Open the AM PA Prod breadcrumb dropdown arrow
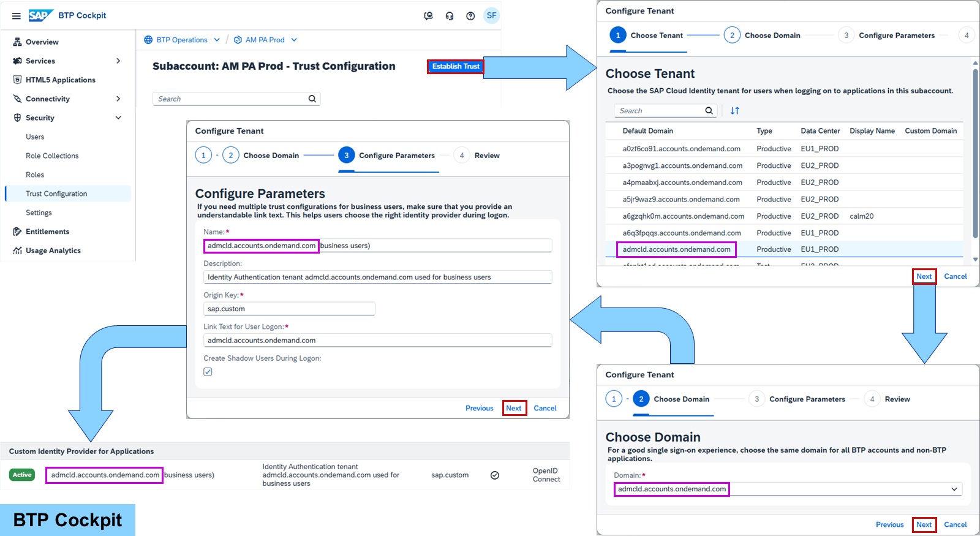The image size is (980, 536). [294, 40]
